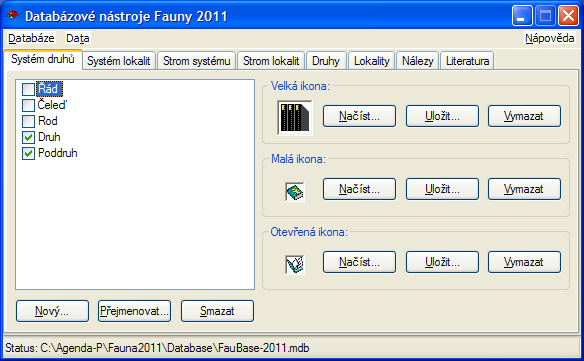Open the Databáze menu

click(x=31, y=38)
